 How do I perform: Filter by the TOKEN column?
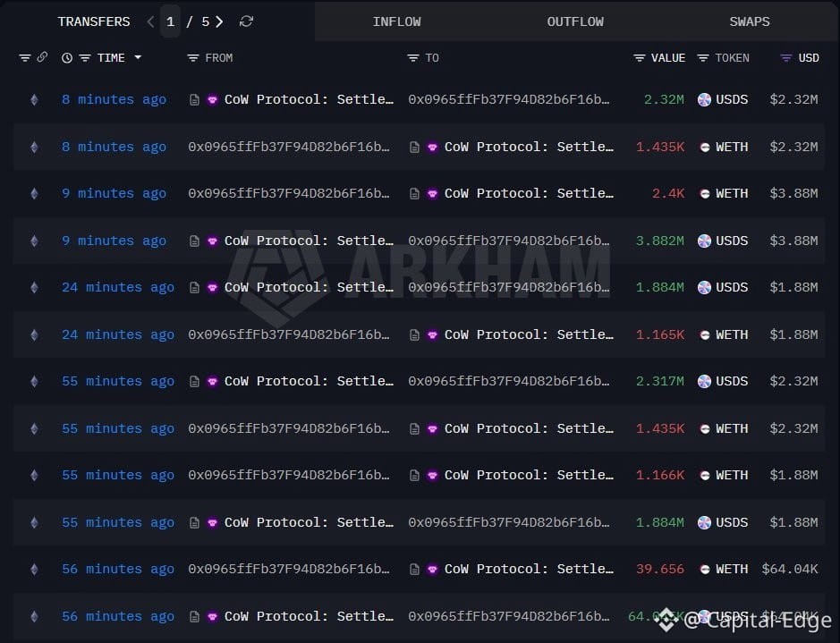point(703,58)
